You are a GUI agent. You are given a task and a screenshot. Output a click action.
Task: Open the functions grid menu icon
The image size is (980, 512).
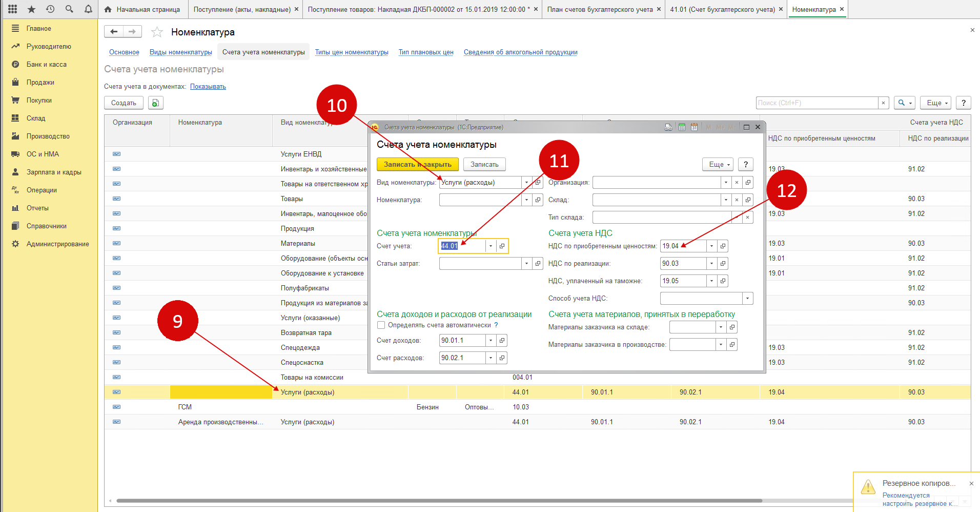[x=13, y=9]
